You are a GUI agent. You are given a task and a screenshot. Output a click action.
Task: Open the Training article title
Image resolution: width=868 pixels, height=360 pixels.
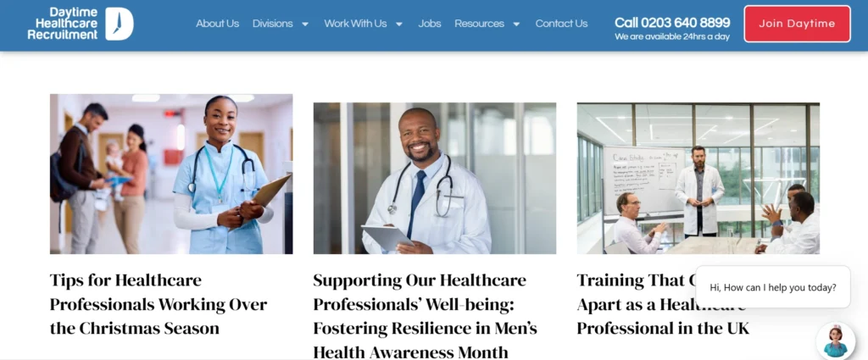click(x=663, y=304)
